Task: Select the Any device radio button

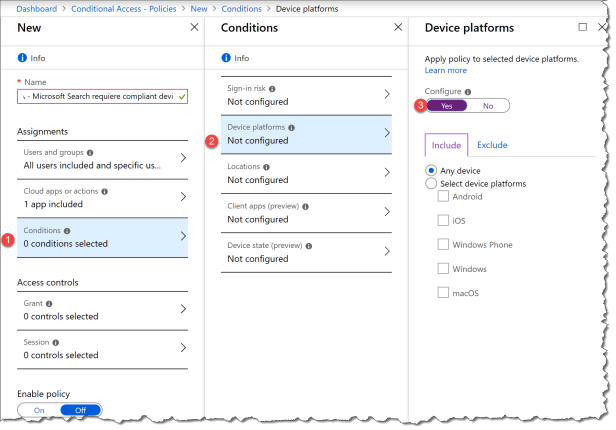Action: (x=431, y=170)
